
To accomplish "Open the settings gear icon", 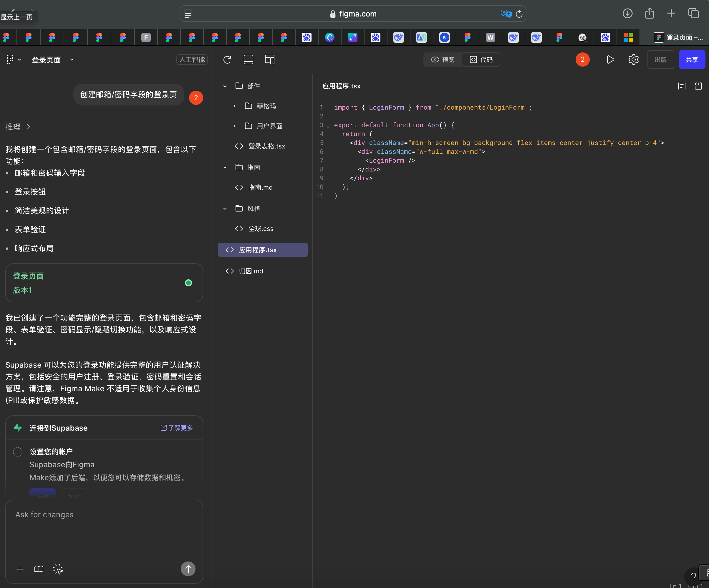I will pyautogui.click(x=633, y=60).
